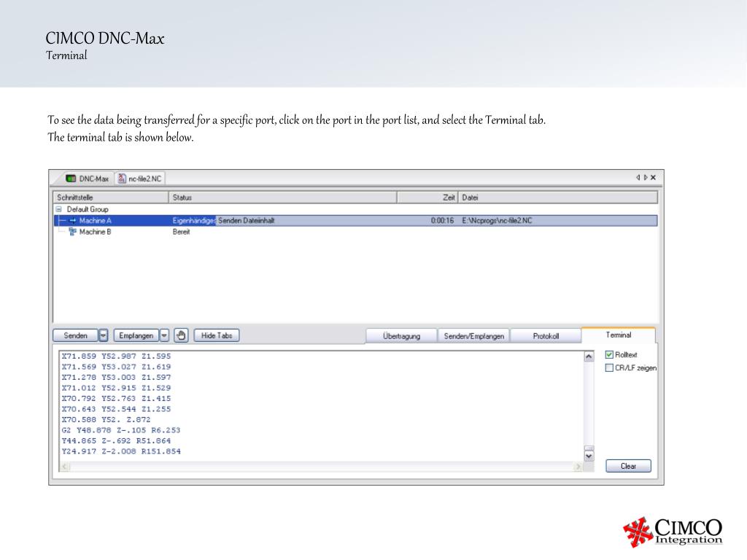This screenshot has height=560, width=747.
Task: Click the horizontal scrollbar right arrow
Action: tap(578, 467)
